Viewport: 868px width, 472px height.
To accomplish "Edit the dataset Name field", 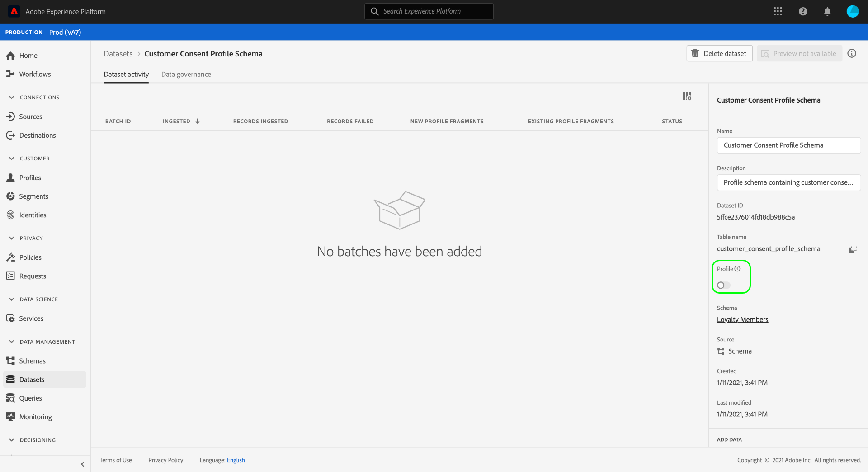I will click(789, 145).
